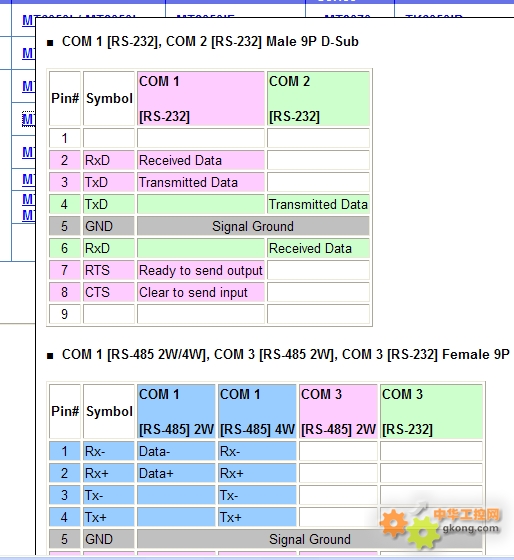514x560 pixels.
Task: Click the CTS symbol cell
Action: click(x=109, y=292)
